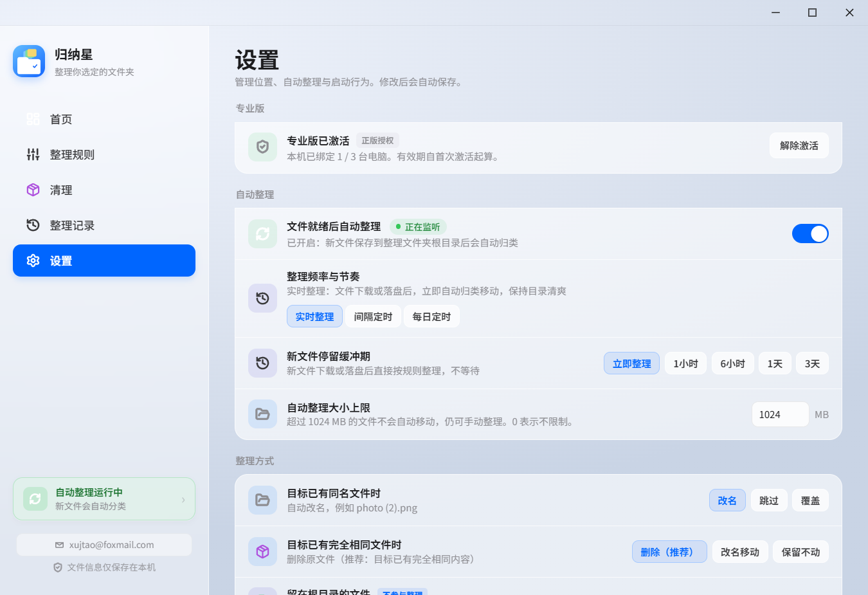This screenshot has height=595, width=868.
Task: Click the 正版授权 badge
Action: click(377, 140)
